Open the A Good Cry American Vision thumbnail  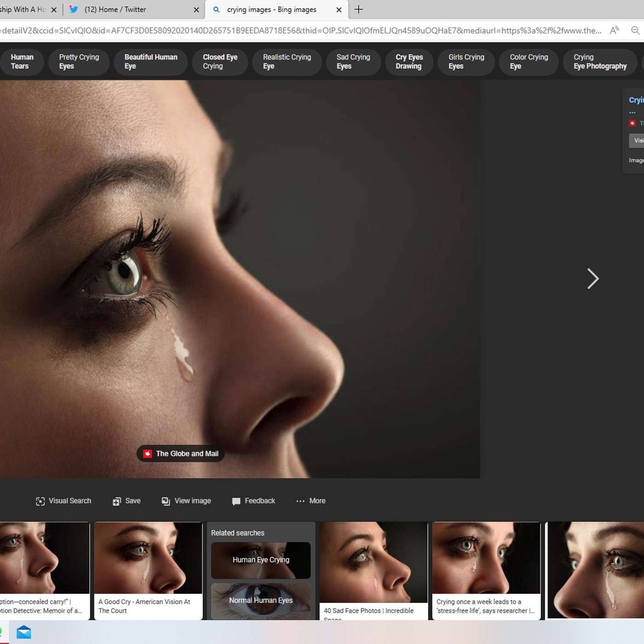tap(148, 558)
